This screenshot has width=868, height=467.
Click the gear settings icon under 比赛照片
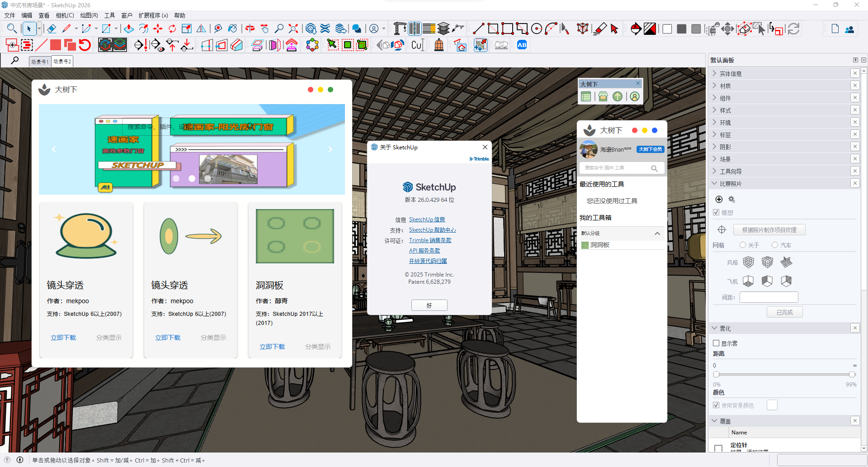point(731,200)
